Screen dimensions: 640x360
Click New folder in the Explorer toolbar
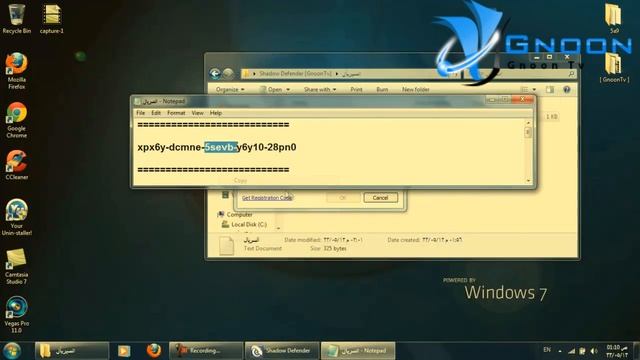point(416,89)
